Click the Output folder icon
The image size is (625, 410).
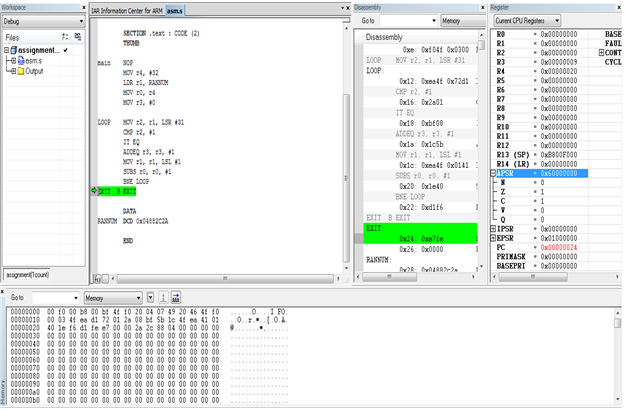coord(21,71)
